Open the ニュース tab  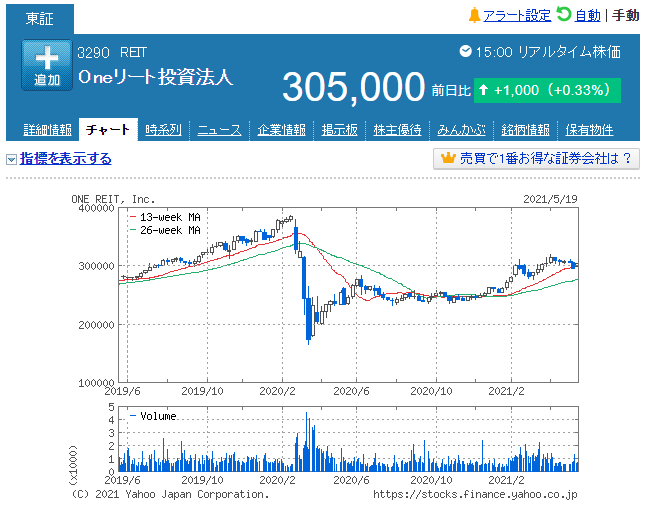220,130
